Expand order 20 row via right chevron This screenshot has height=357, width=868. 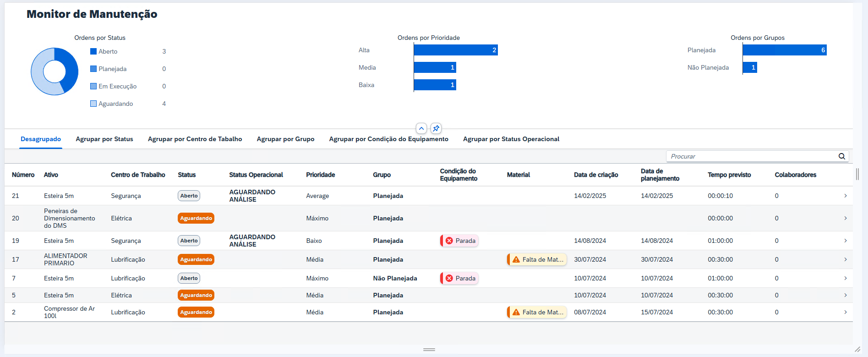(x=845, y=218)
